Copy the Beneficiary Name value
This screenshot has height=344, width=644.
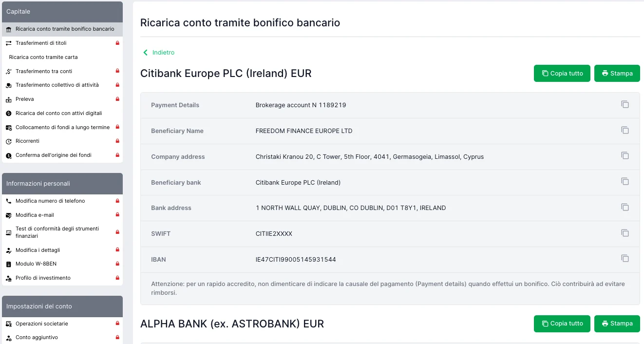625,131
